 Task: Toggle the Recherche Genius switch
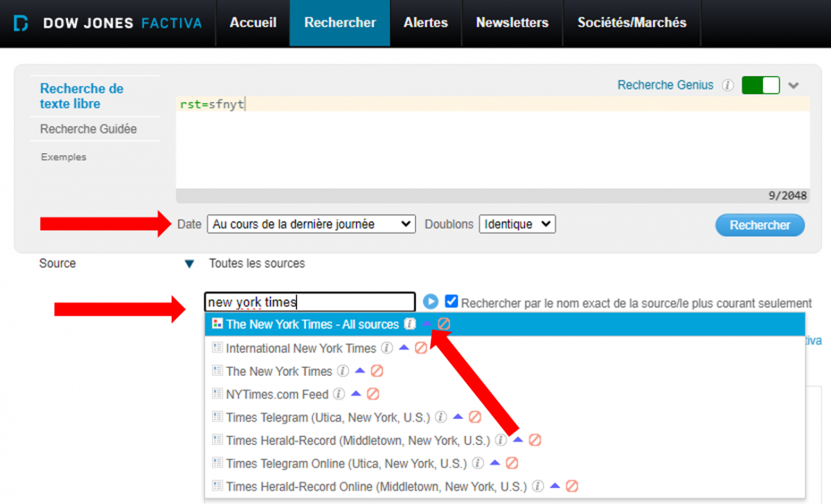[760, 85]
